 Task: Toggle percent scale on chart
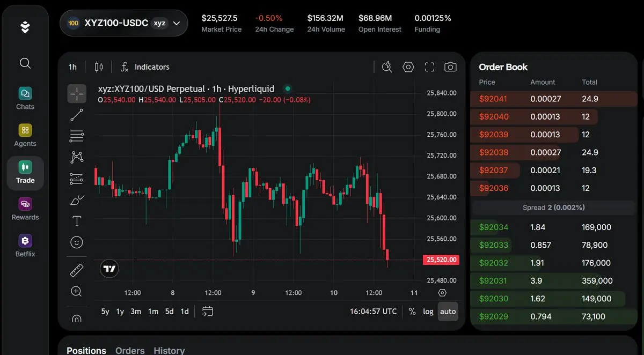point(412,312)
